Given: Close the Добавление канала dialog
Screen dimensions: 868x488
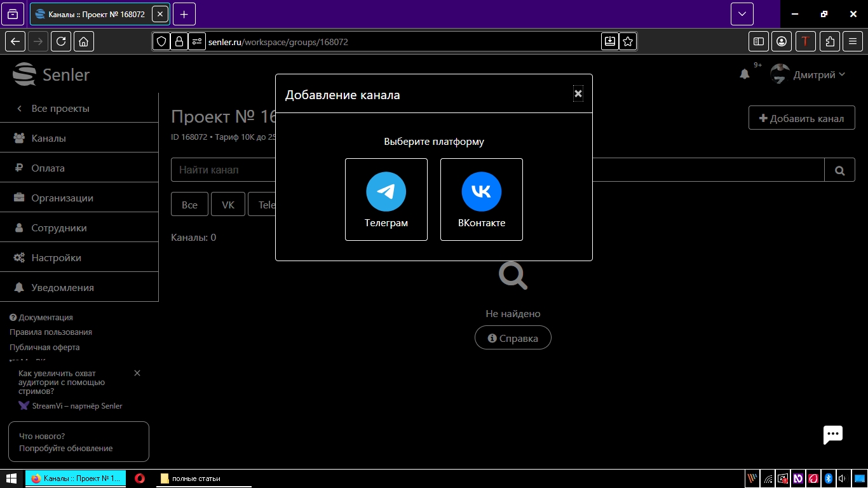Looking at the screenshot, I should click(578, 93).
